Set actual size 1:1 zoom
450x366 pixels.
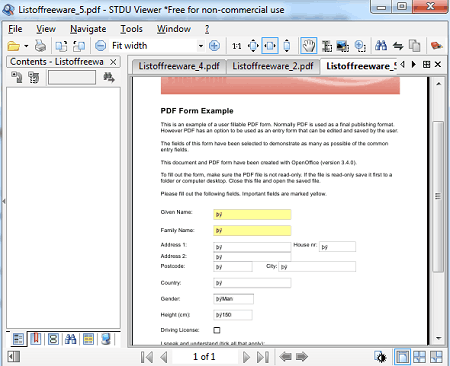point(237,46)
